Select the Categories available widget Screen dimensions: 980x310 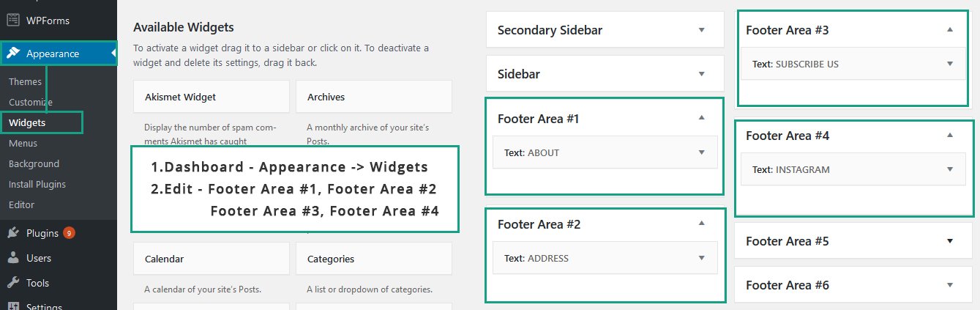[x=374, y=259]
